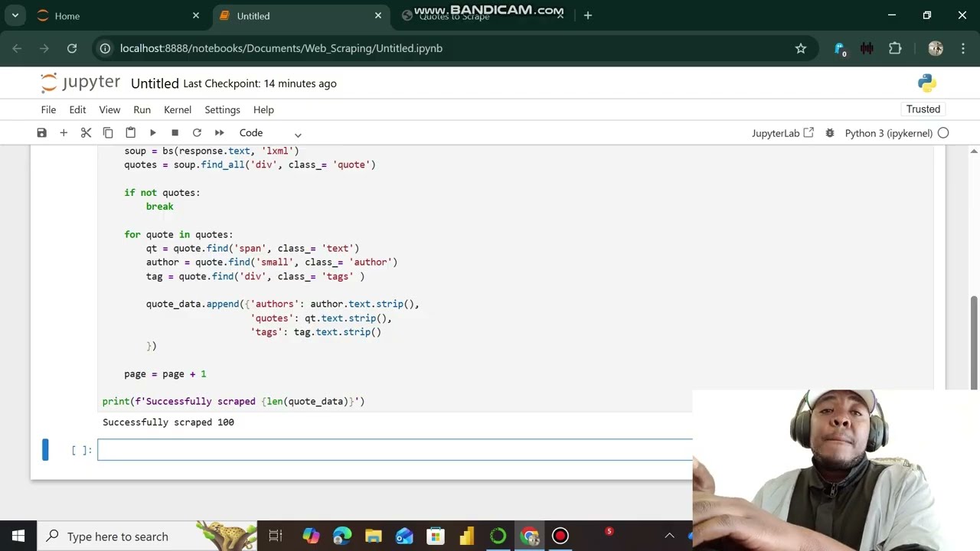
Task: Open the View menu
Action: 109,109
